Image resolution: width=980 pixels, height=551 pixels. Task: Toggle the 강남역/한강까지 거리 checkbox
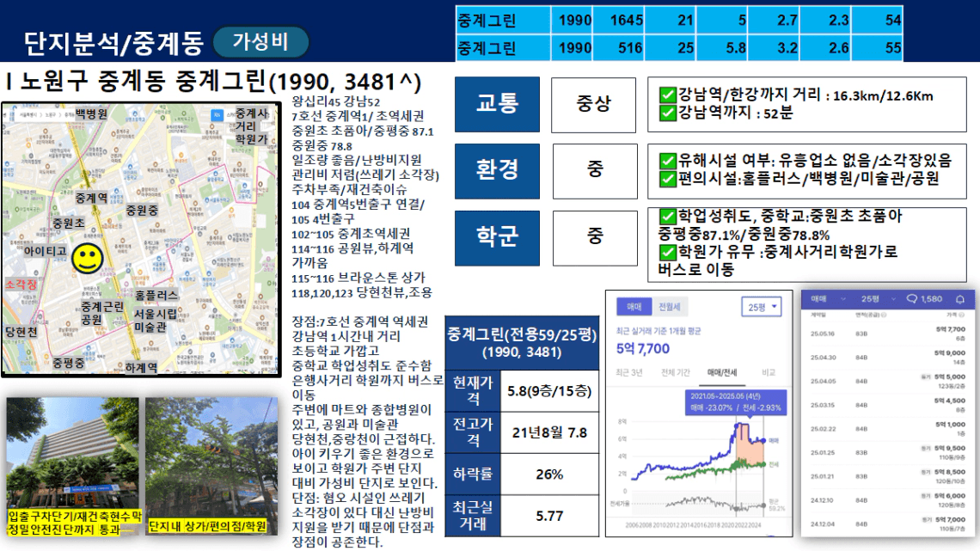click(667, 95)
